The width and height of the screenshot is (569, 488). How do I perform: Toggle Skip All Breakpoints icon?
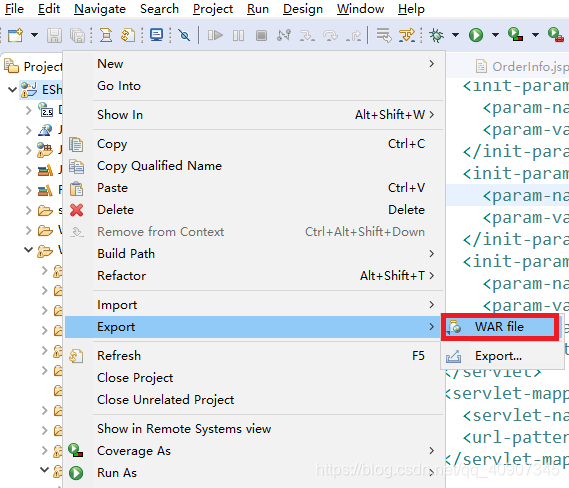184,35
